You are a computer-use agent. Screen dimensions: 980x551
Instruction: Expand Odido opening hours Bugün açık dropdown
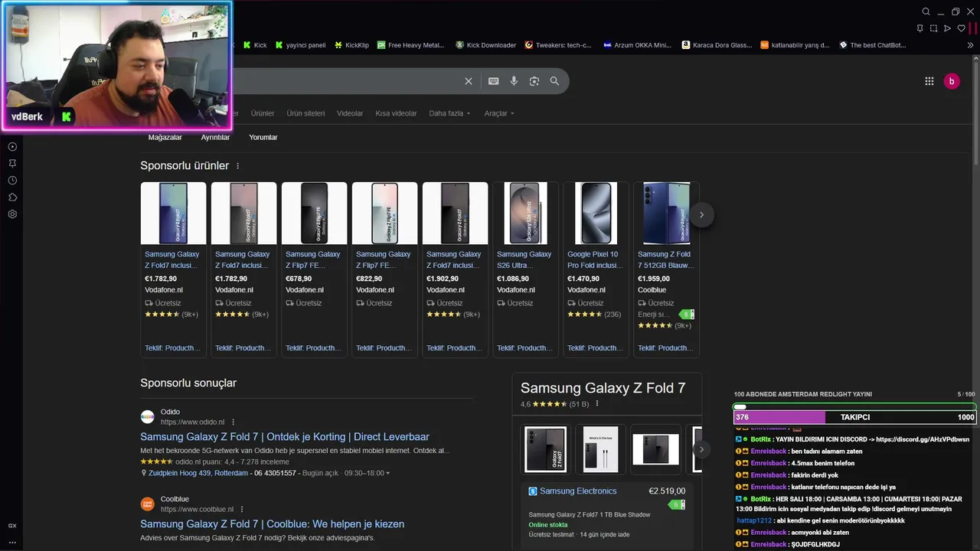click(x=346, y=473)
